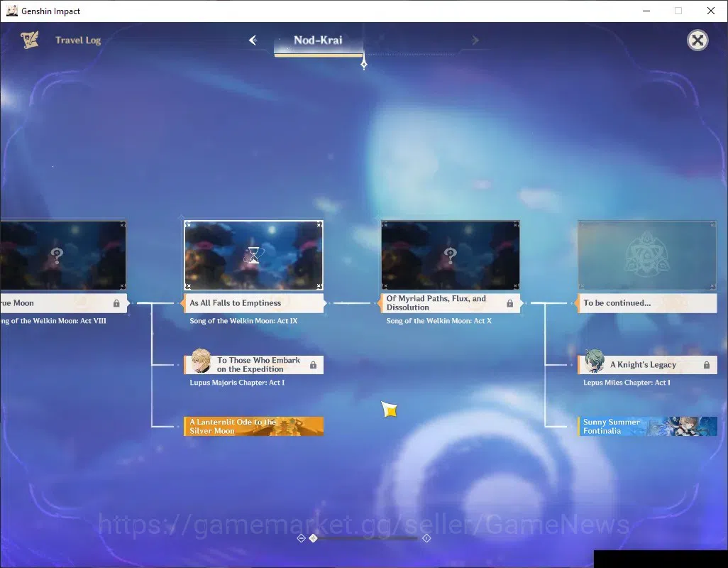Image resolution: width=728 pixels, height=568 pixels.
Task: Close the Travel Log with the X button
Action: click(x=697, y=40)
